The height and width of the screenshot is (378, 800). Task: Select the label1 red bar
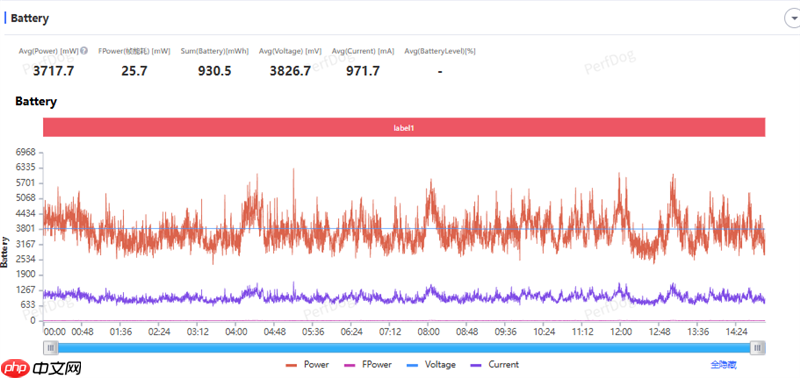[404, 128]
